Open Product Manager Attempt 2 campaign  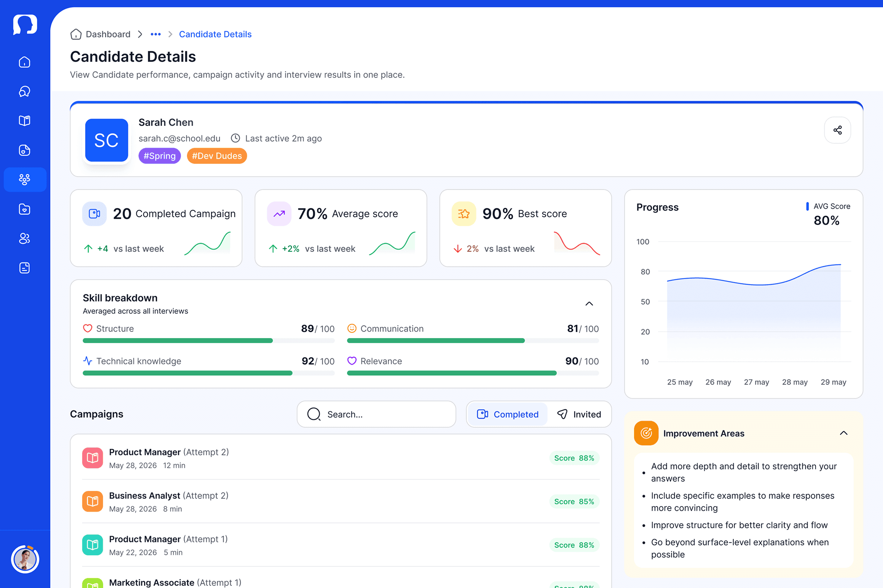point(341,458)
